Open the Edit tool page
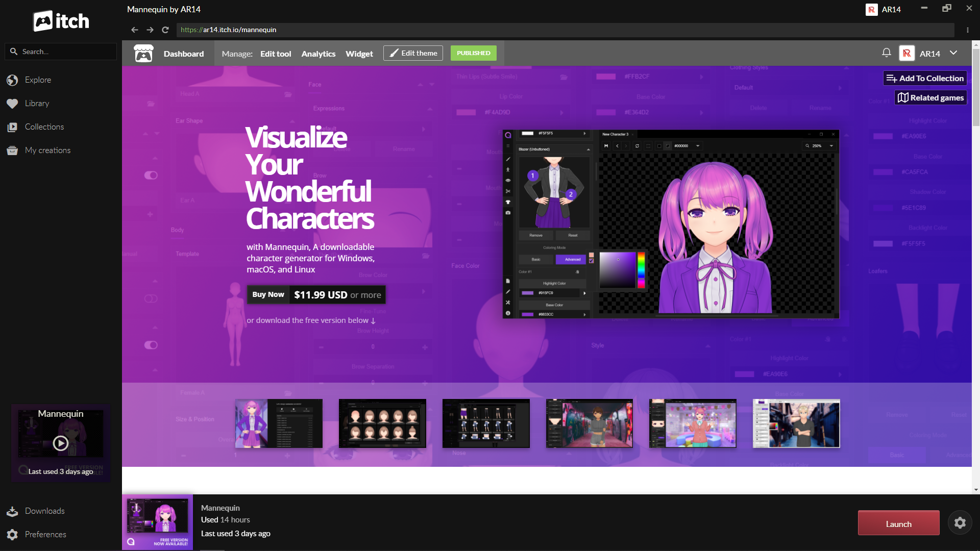980x551 pixels. click(276, 54)
